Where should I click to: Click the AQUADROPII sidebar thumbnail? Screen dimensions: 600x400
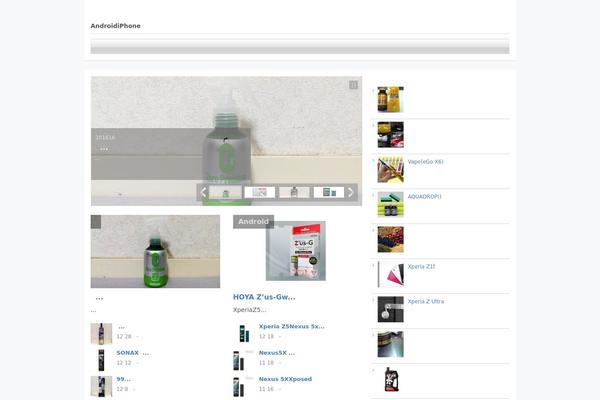tap(390, 204)
